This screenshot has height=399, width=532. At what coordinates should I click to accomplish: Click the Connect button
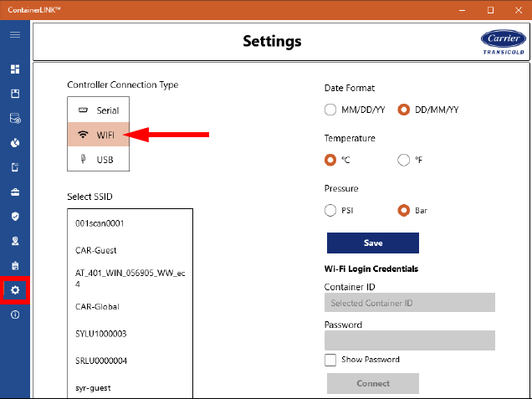pos(373,383)
